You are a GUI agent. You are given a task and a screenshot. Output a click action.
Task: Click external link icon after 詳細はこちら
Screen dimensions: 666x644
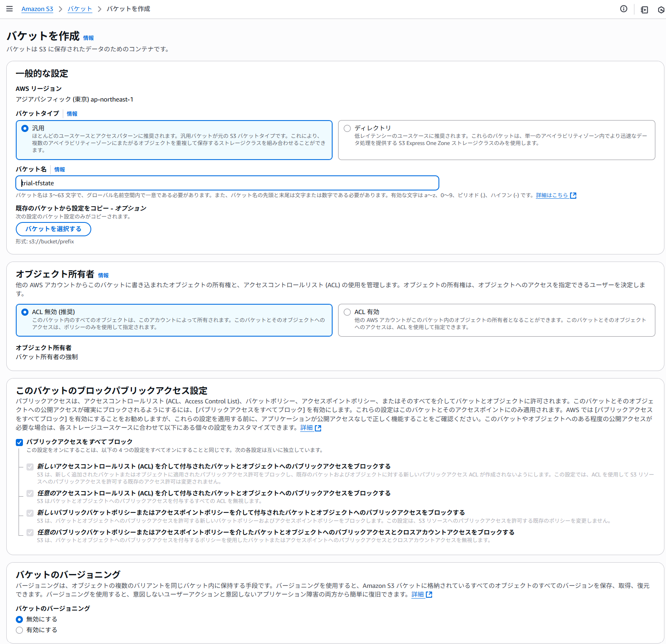(x=573, y=195)
